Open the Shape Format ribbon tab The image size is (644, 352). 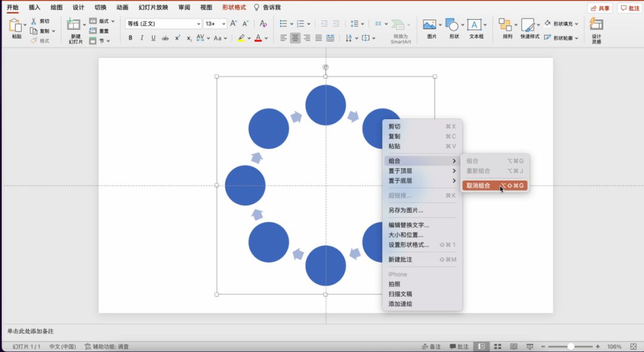tap(234, 7)
